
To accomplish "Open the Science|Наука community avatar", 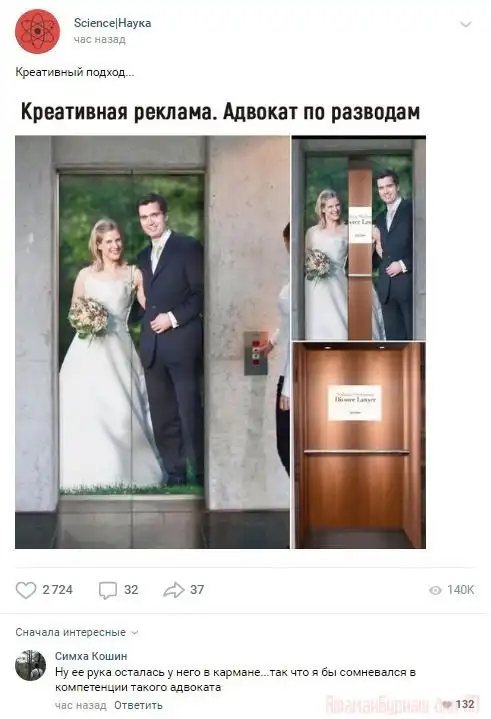I will coord(37,31).
